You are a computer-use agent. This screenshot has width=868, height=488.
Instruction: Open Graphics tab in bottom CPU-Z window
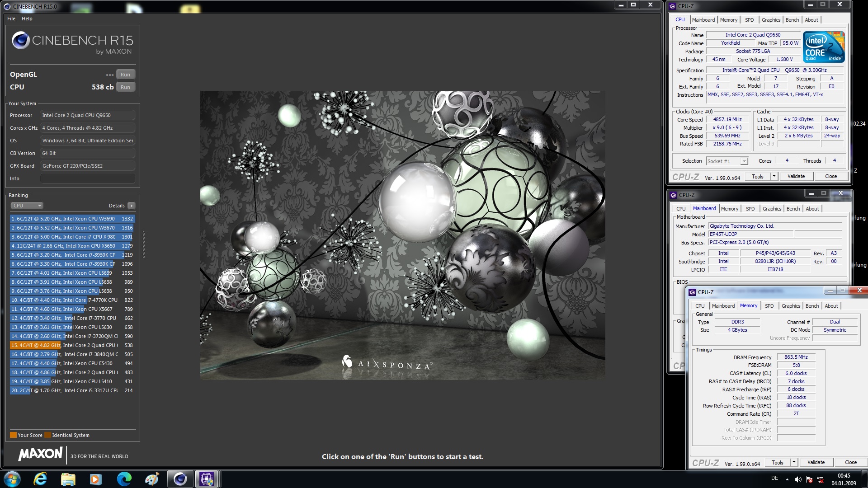pos(791,306)
